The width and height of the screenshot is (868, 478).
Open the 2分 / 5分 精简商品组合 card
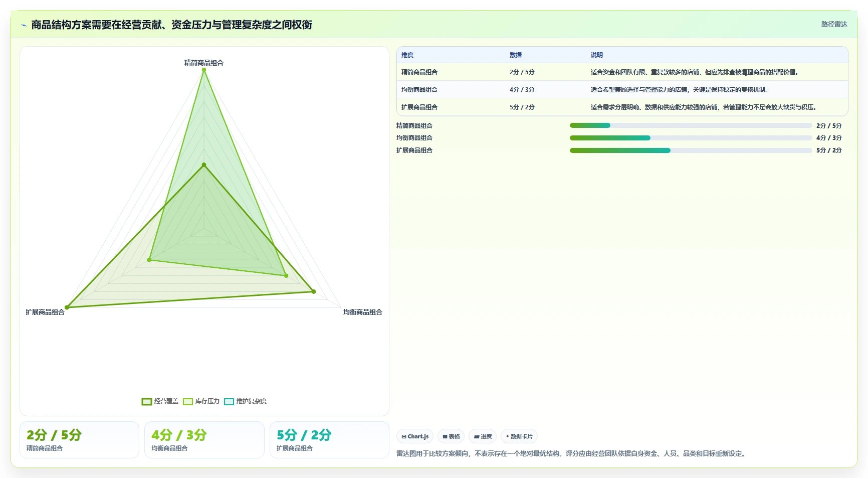click(x=79, y=440)
